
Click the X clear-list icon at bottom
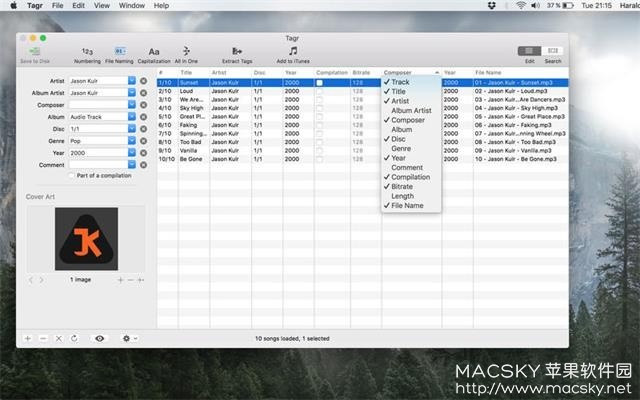pyautogui.click(x=59, y=338)
